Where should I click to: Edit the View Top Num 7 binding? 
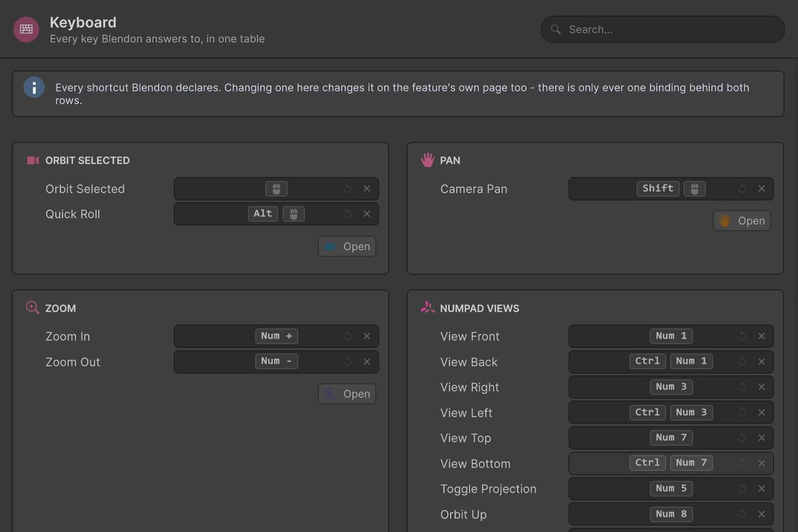pos(671,438)
